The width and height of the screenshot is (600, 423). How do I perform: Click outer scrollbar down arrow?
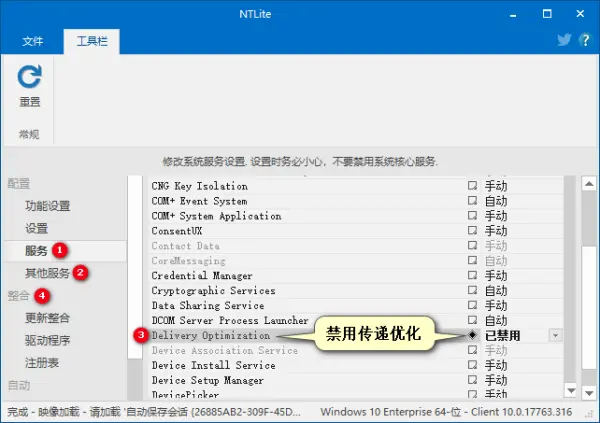[x=589, y=392]
